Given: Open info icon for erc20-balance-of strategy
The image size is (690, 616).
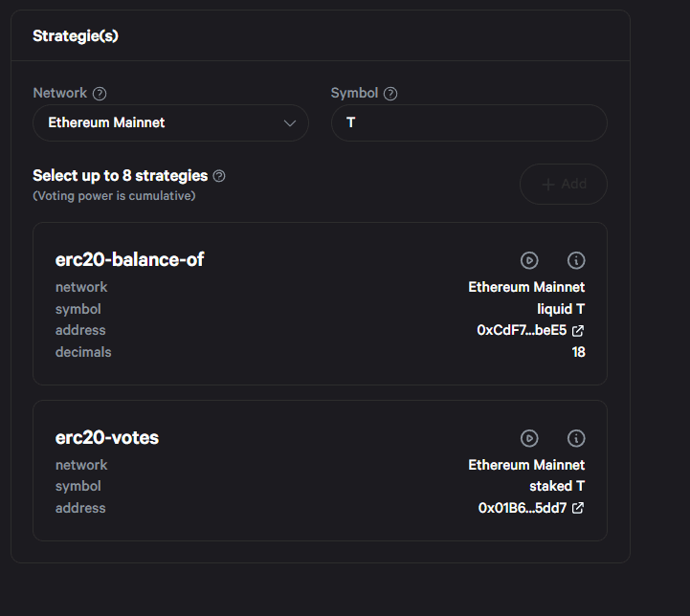Looking at the screenshot, I should pyautogui.click(x=576, y=260).
